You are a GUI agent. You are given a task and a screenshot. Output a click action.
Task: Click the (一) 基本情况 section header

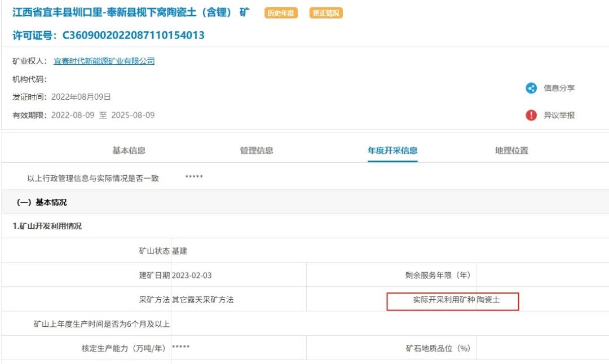pyautogui.click(x=42, y=202)
